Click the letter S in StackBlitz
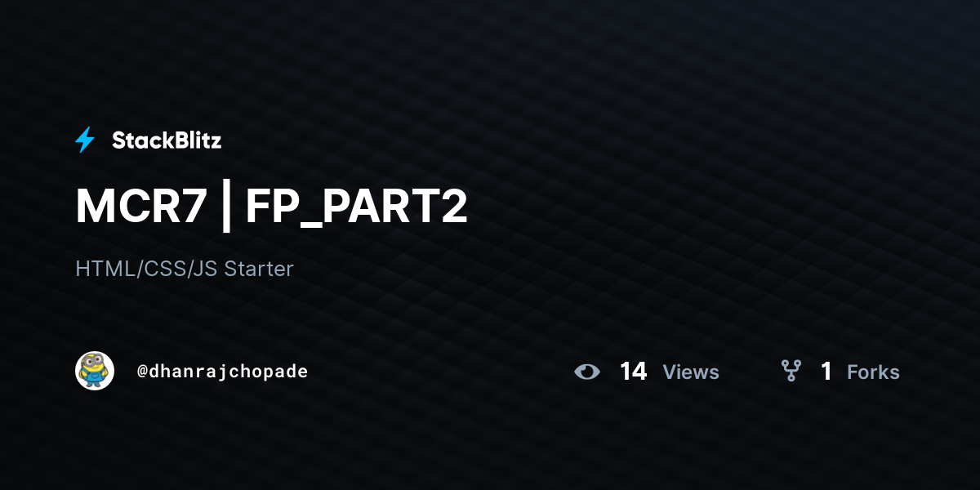 click(118, 140)
